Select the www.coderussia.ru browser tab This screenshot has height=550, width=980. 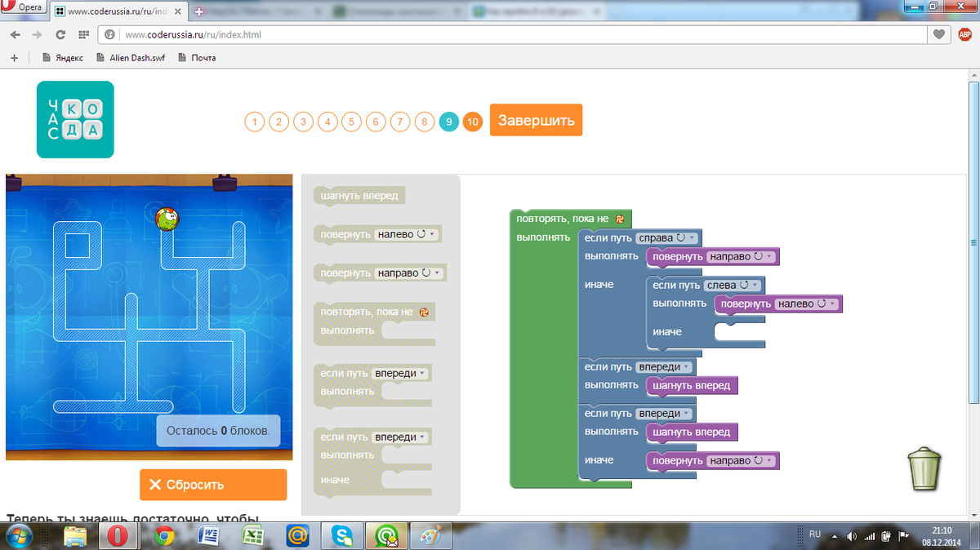coord(118,12)
